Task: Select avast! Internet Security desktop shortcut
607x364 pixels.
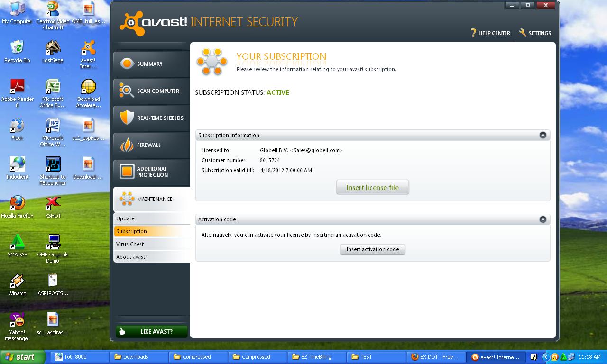Action: point(88,55)
